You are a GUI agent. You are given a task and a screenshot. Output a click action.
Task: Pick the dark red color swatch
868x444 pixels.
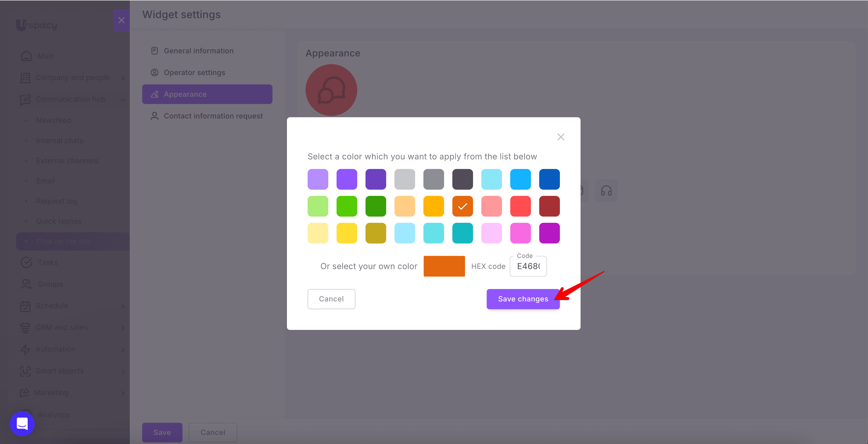click(550, 206)
